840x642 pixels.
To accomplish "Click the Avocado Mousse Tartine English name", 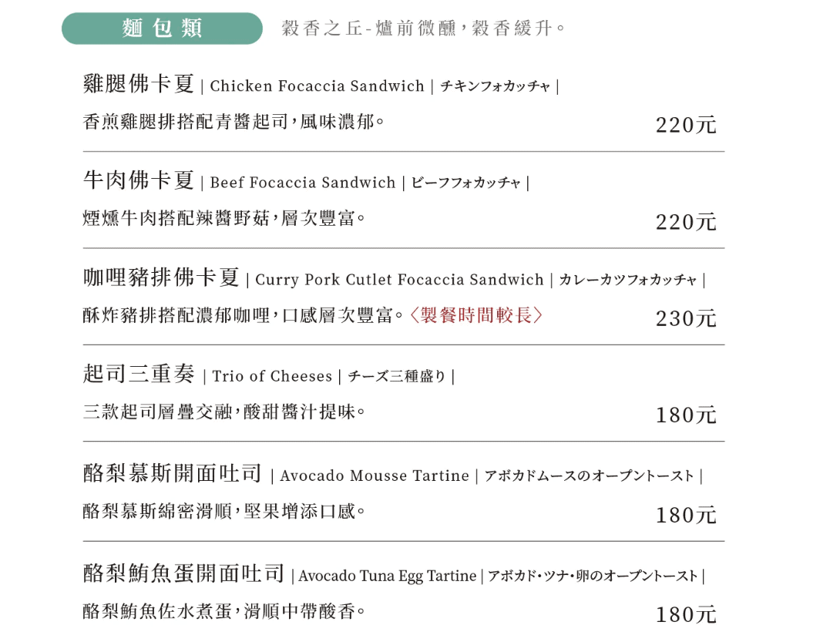I will pos(375,476).
